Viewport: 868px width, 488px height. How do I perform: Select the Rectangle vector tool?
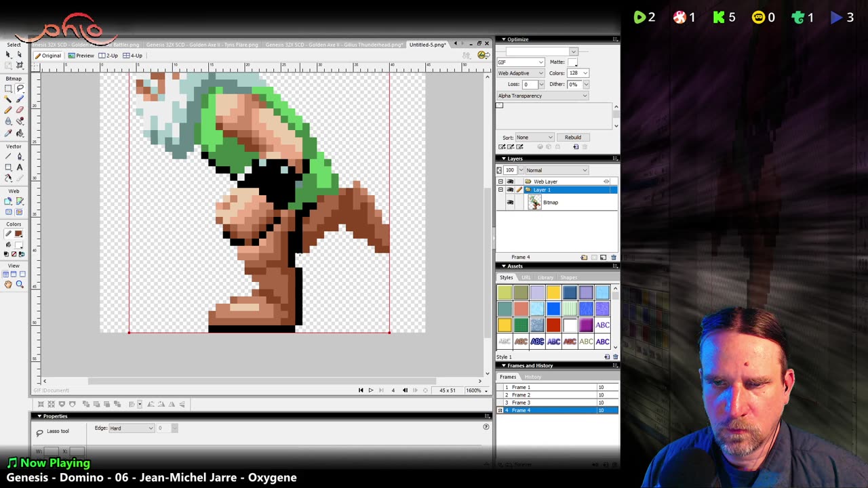click(8, 167)
